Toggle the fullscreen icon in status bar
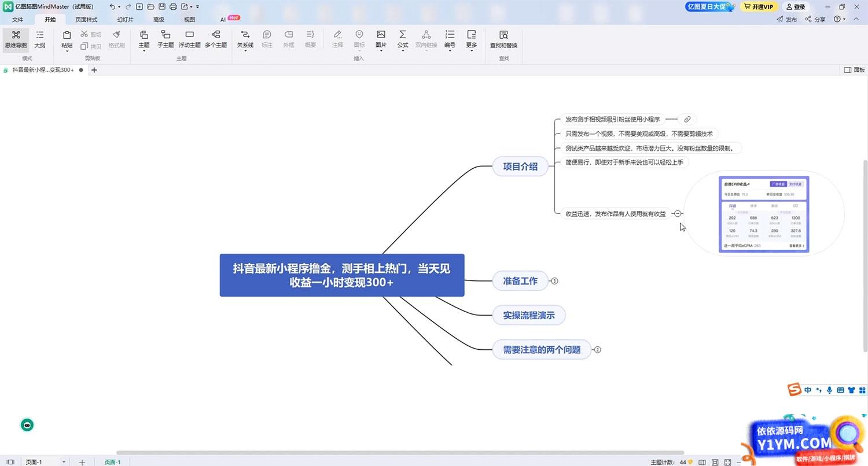This screenshot has height=466, width=868. 727,462
